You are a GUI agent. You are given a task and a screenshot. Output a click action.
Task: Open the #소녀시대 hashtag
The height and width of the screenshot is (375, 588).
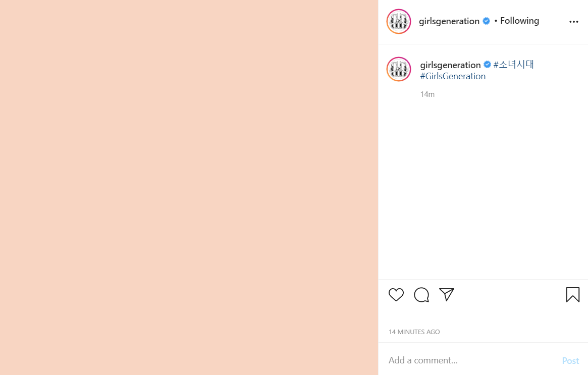coord(513,65)
